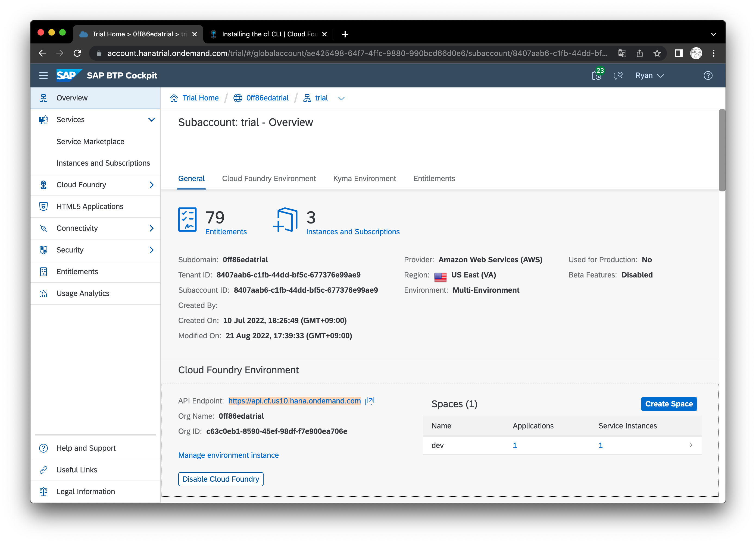Open trial period notifications icon with badge 23
The image size is (756, 543).
[x=597, y=76]
